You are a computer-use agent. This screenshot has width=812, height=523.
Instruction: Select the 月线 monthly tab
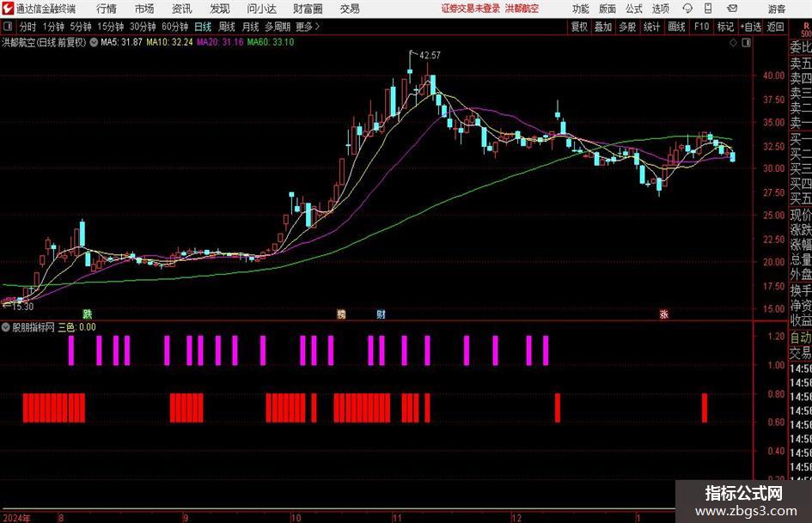[x=251, y=27]
